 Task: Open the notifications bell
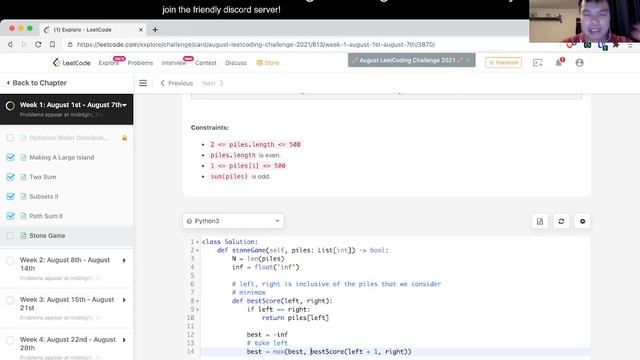559,62
